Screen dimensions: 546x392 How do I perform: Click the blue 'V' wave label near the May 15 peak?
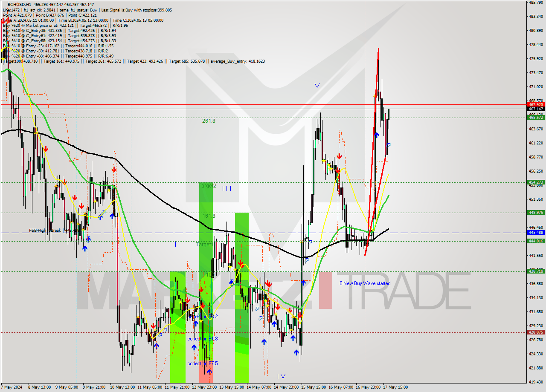point(317,85)
